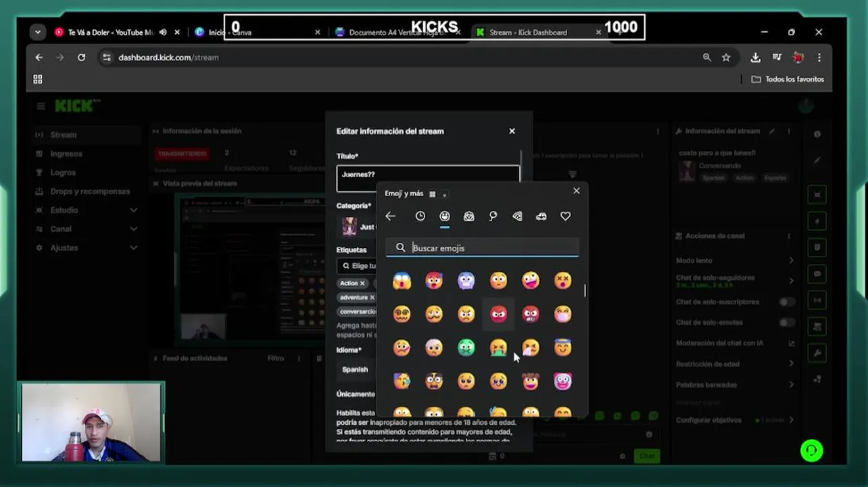Open the Todos los favoritos folder
The width and height of the screenshot is (868, 487).
788,79
